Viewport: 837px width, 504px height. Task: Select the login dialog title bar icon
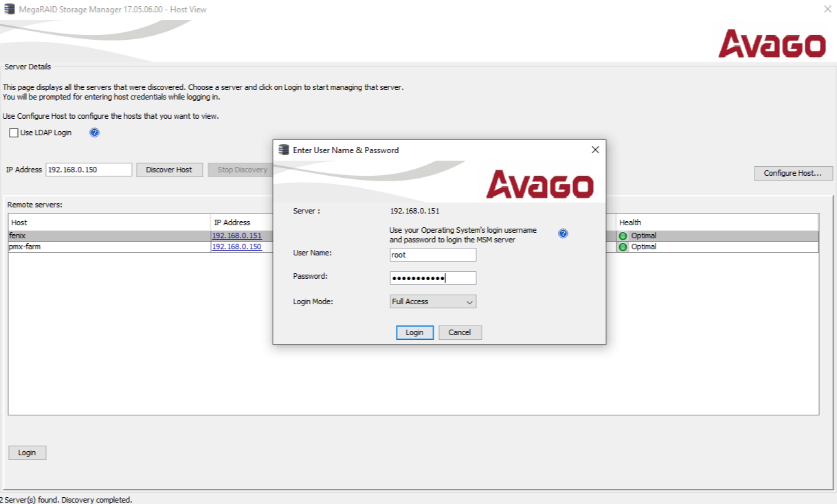click(x=284, y=150)
